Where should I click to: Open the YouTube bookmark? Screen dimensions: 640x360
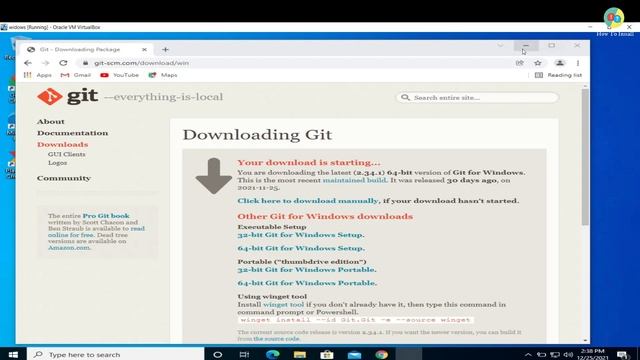coord(120,75)
